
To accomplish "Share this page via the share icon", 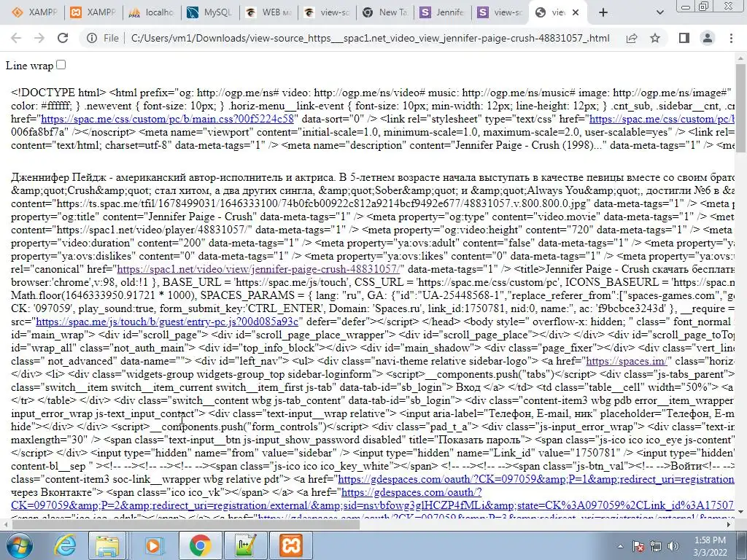I will click(632, 38).
